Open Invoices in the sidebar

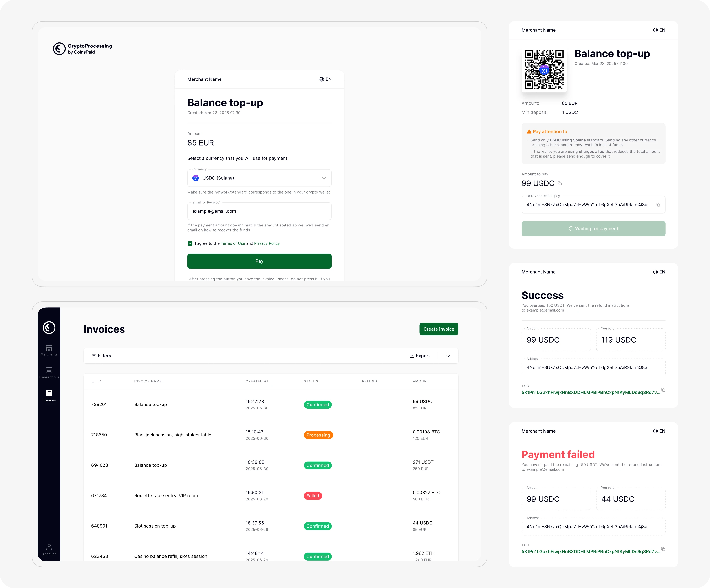pyautogui.click(x=49, y=396)
